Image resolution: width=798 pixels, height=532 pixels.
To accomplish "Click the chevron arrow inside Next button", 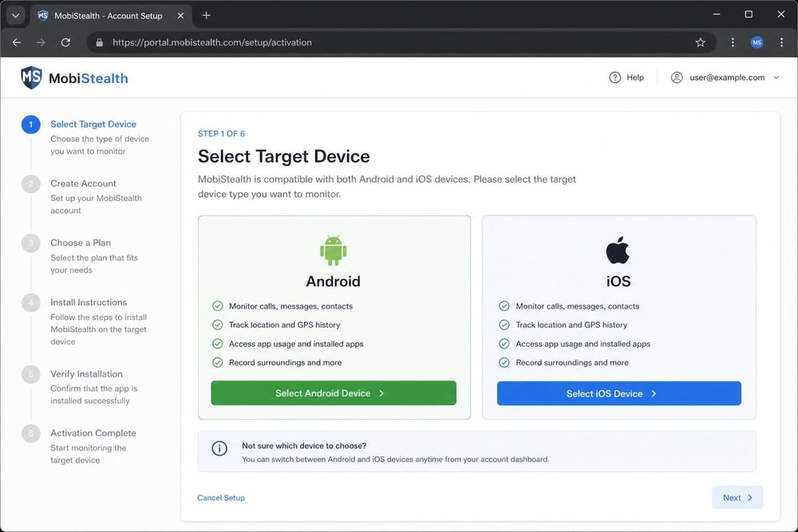I will point(749,498).
